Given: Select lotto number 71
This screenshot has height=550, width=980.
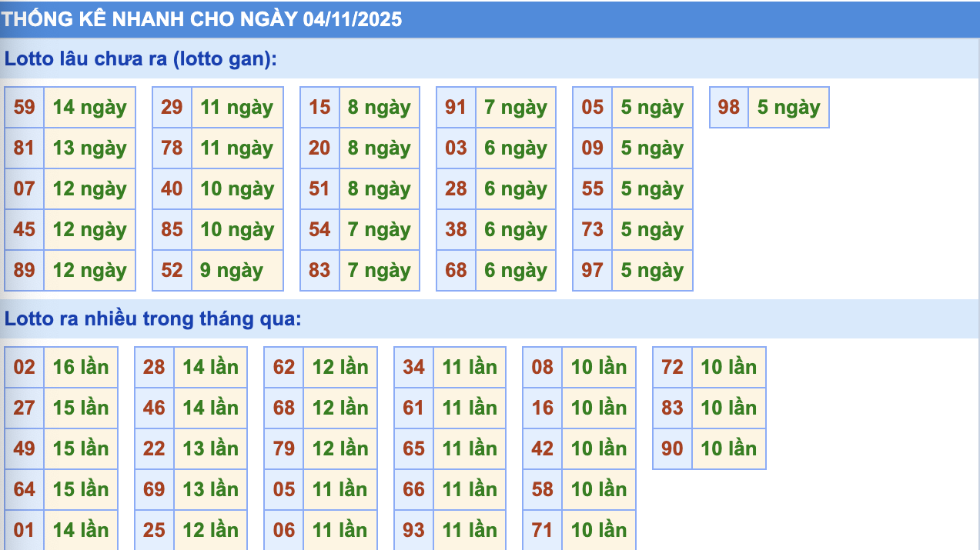Looking at the screenshot, I should click(x=543, y=530).
